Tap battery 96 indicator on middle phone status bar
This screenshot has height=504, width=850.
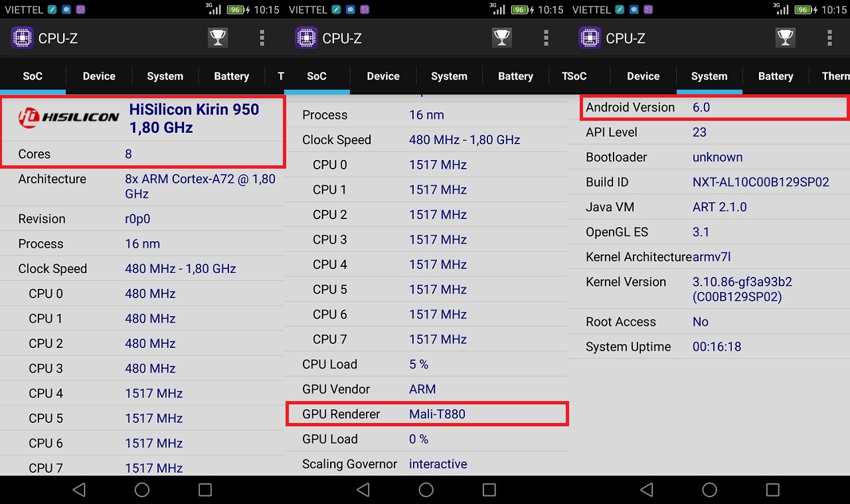[521, 10]
